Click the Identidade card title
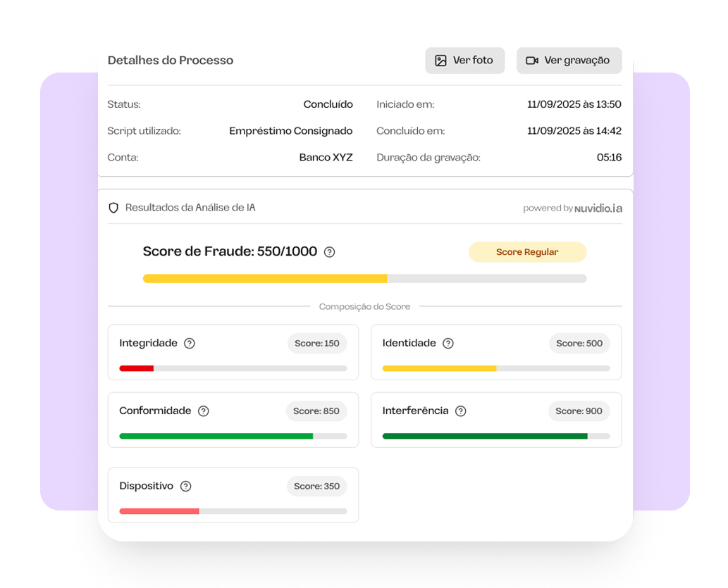The image size is (728, 588). tap(409, 343)
